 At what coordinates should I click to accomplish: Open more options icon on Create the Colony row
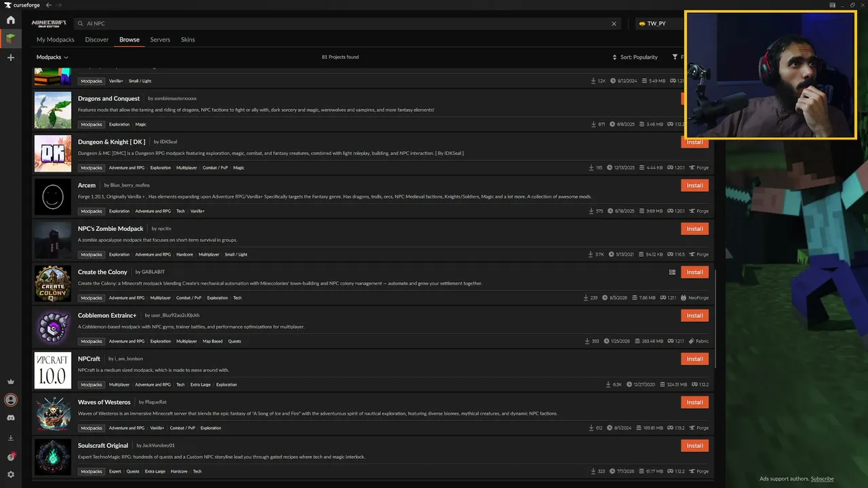click(x=672, y=272)
